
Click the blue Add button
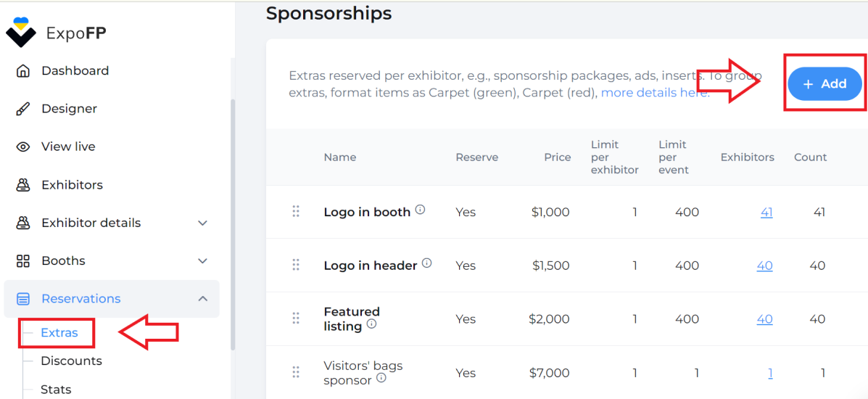coord(824,84)
